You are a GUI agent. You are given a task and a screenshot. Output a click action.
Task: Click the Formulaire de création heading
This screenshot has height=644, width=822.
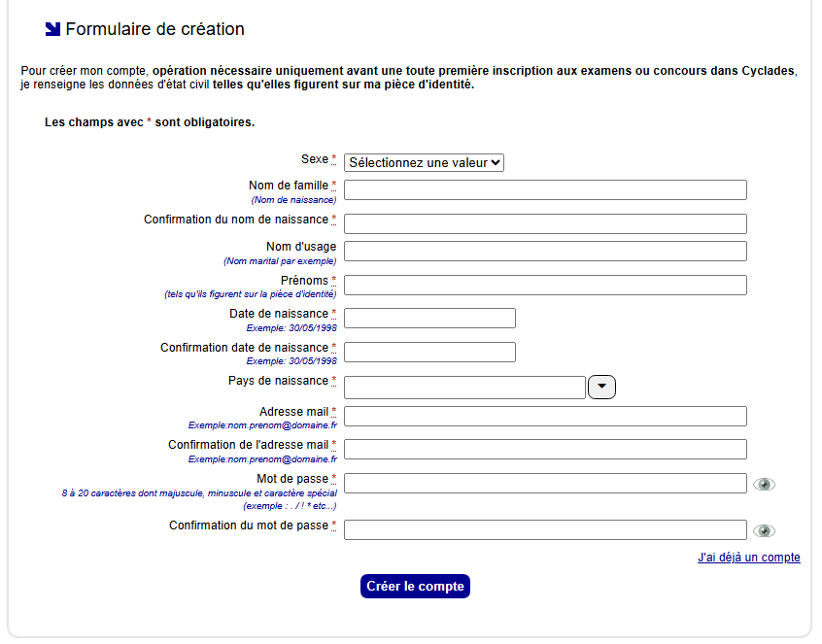point(154,29)
